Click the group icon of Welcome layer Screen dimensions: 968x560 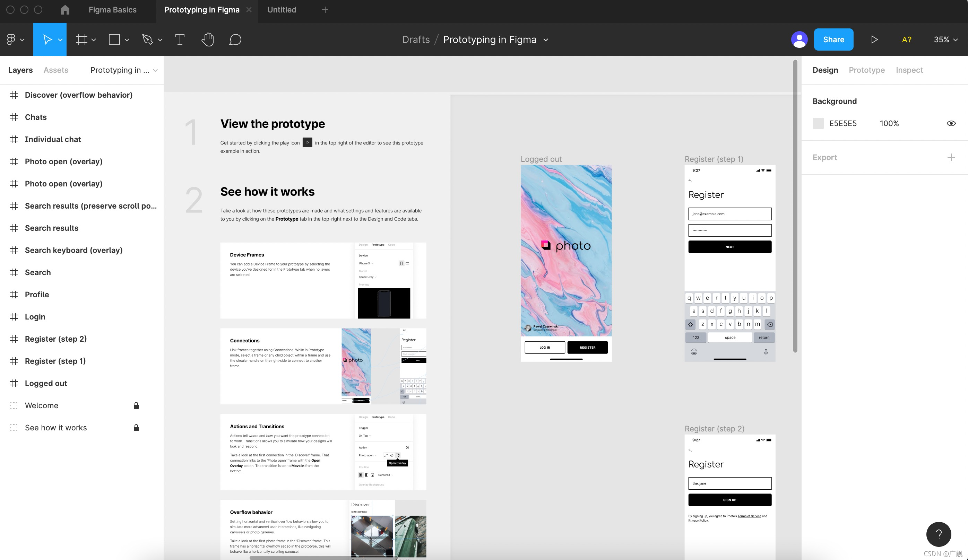[14, 405]
